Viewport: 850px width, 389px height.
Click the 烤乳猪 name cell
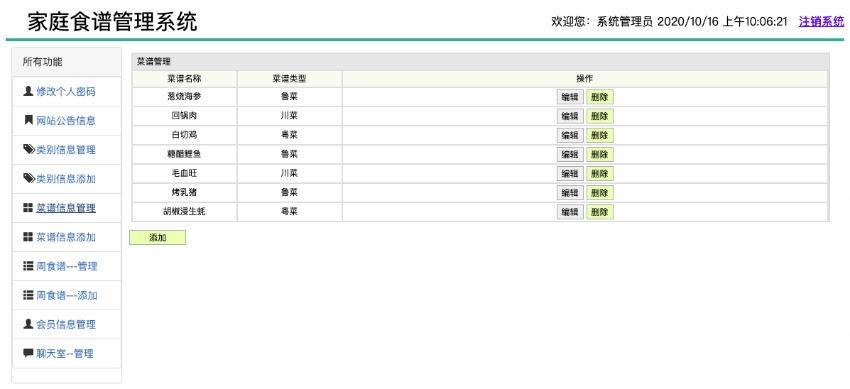(184, 192)
